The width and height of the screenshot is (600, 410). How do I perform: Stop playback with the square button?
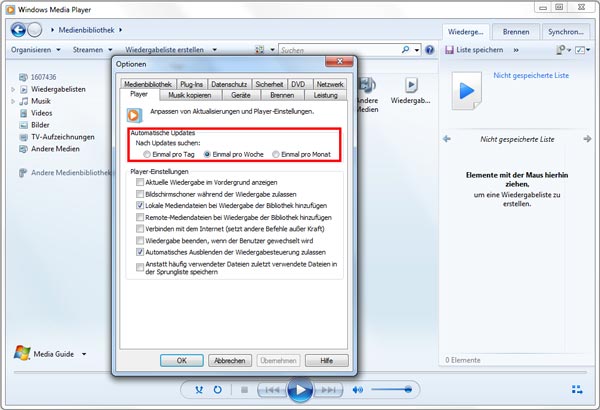(x=244, y=390)
